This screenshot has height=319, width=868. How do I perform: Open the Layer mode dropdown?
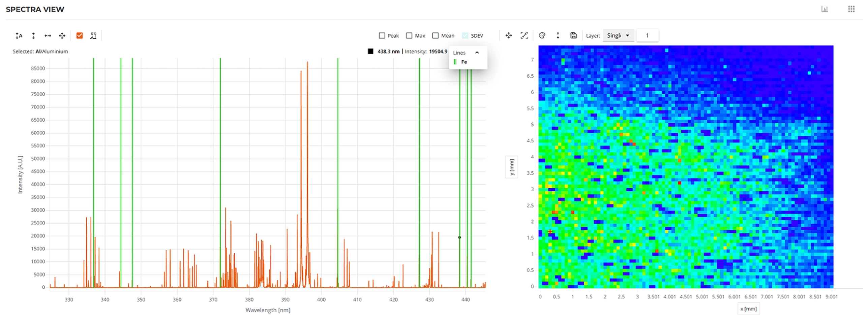pyautogui.click(x=618, y=35)
